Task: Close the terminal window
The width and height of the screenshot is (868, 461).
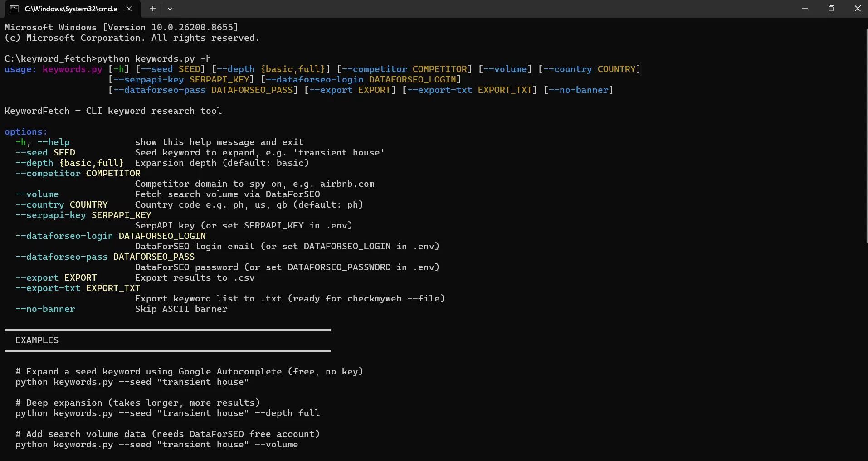Action: tap(857, 9)
